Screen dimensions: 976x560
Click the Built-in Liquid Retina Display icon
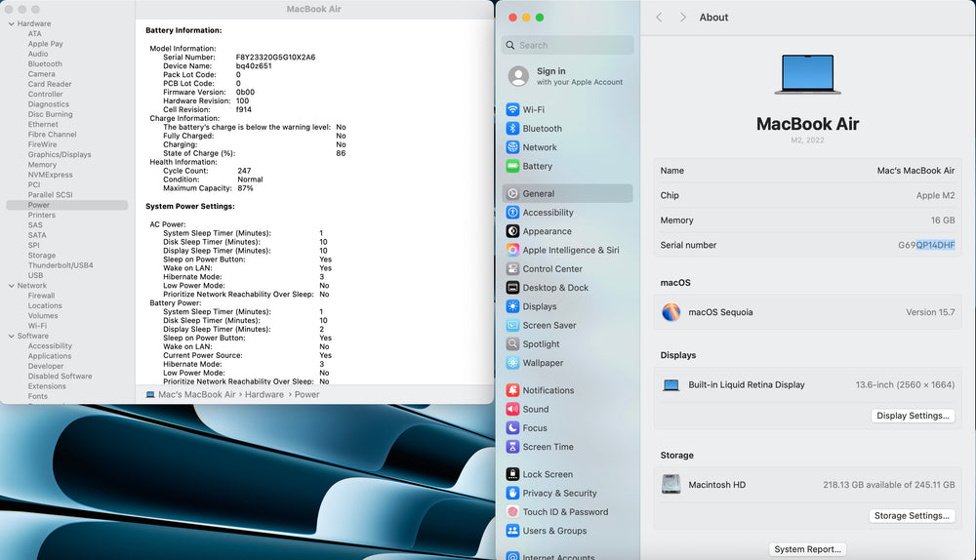671,385
